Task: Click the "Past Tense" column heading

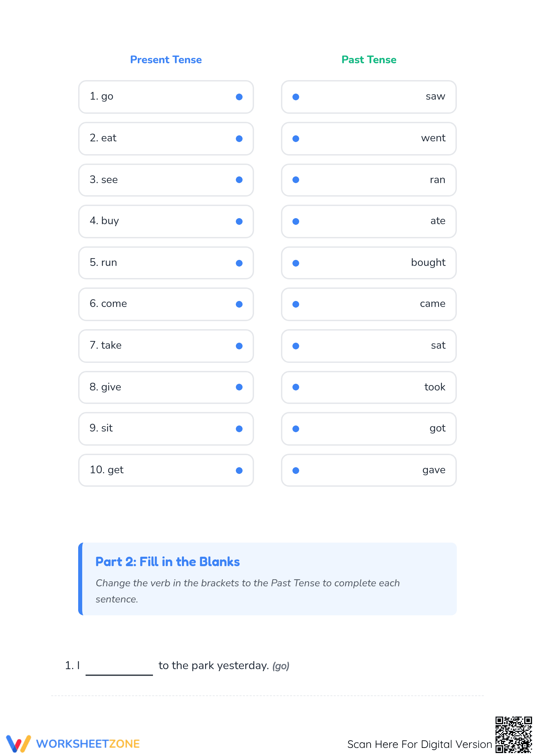Action: 369,60
